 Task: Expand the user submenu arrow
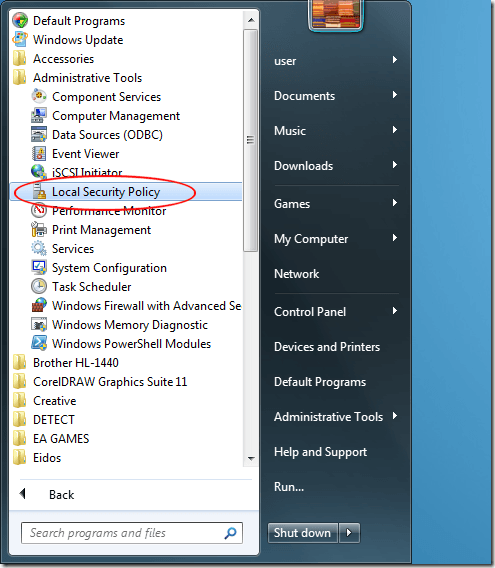395,60
